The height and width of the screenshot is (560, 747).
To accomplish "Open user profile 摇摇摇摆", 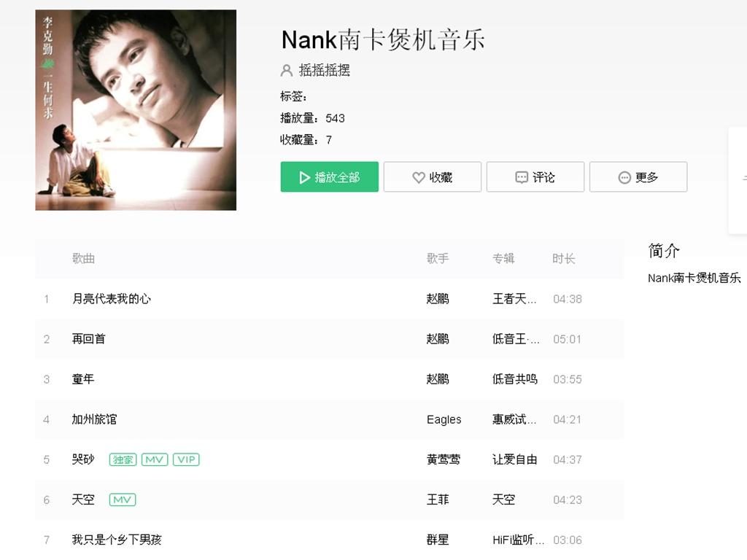I will 325,71.
